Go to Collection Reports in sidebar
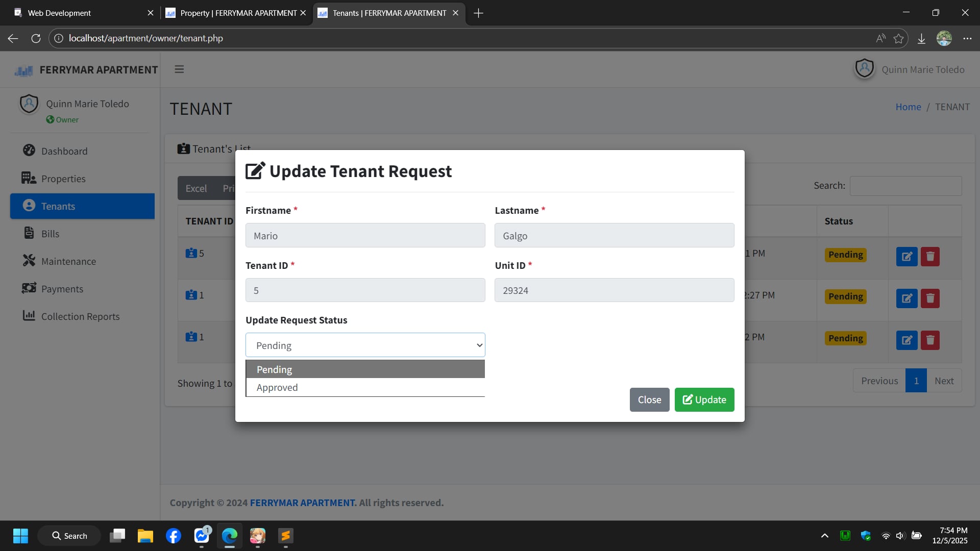The width and height of the screenshot is (980, 551). pos(80,316)
